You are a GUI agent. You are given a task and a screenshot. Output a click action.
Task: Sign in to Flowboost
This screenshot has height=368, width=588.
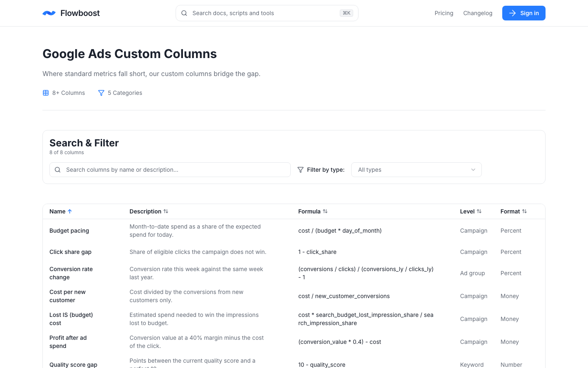[x=524, y=13]
